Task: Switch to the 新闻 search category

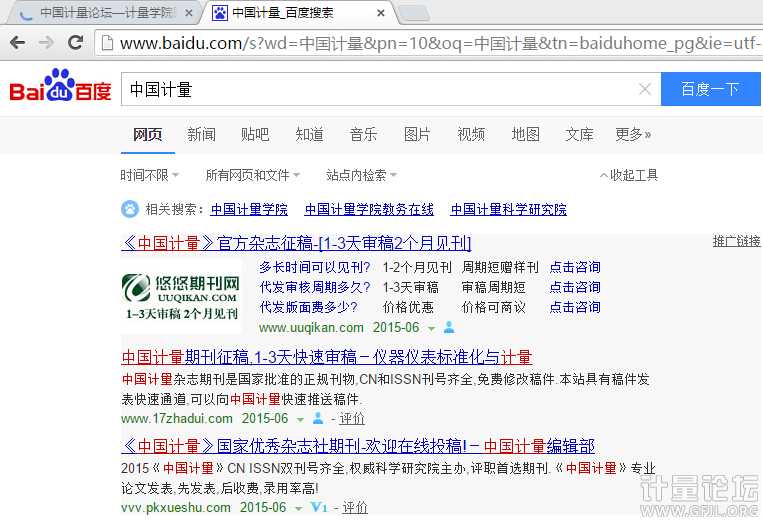Action: [x=201, y=134]
